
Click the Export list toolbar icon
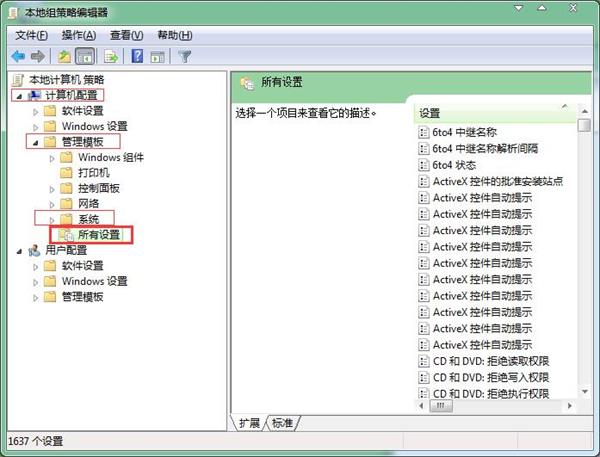(111, 57)
